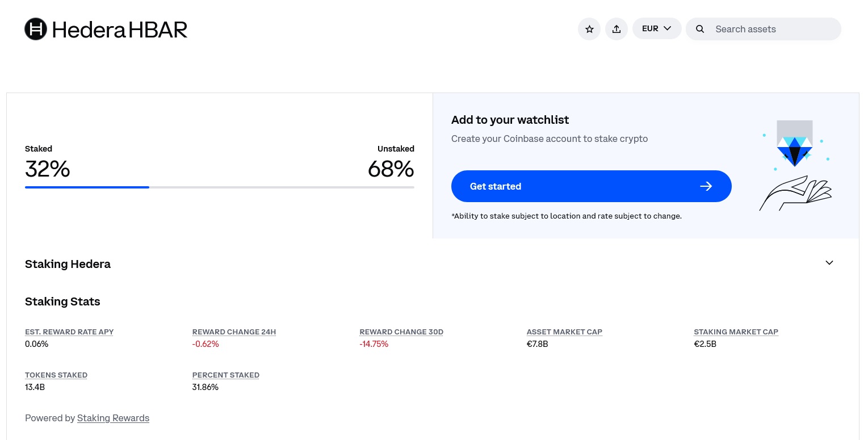
Task: Open the EUR currency selector
Action: (x=650, y=28)
